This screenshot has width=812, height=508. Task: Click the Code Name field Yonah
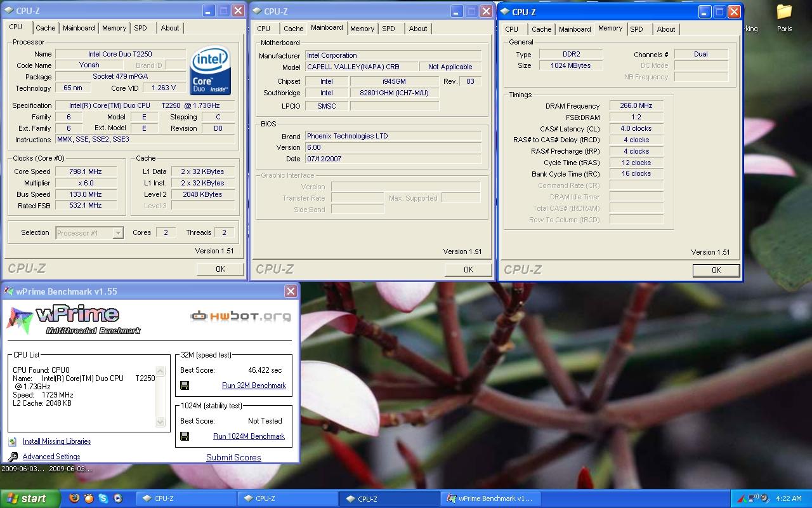tap(89, 65)
